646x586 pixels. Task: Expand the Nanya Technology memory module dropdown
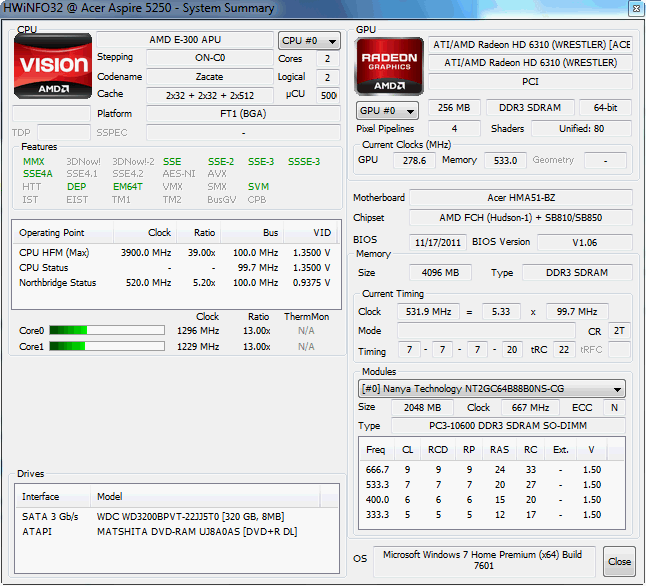(492, 389)
